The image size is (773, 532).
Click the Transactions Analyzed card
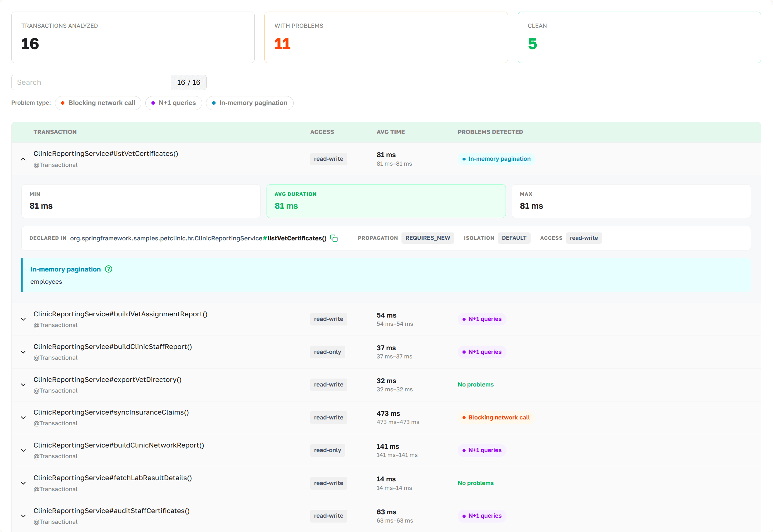[x=133, y=37]
